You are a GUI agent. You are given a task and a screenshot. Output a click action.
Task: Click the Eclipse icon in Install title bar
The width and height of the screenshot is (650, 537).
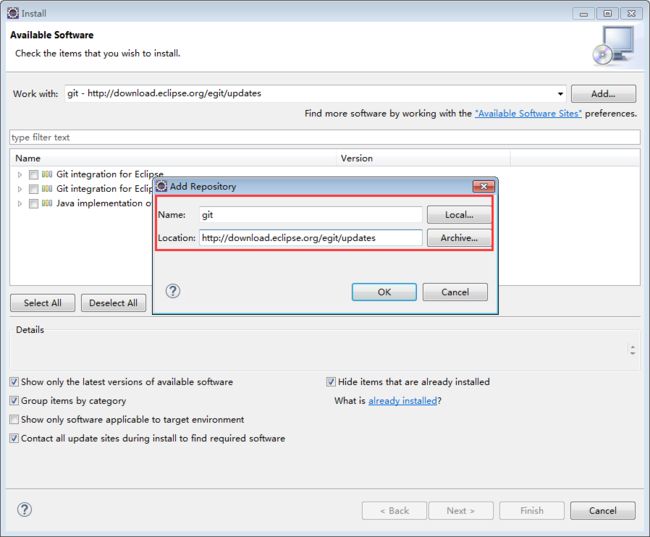click(13, 13)
